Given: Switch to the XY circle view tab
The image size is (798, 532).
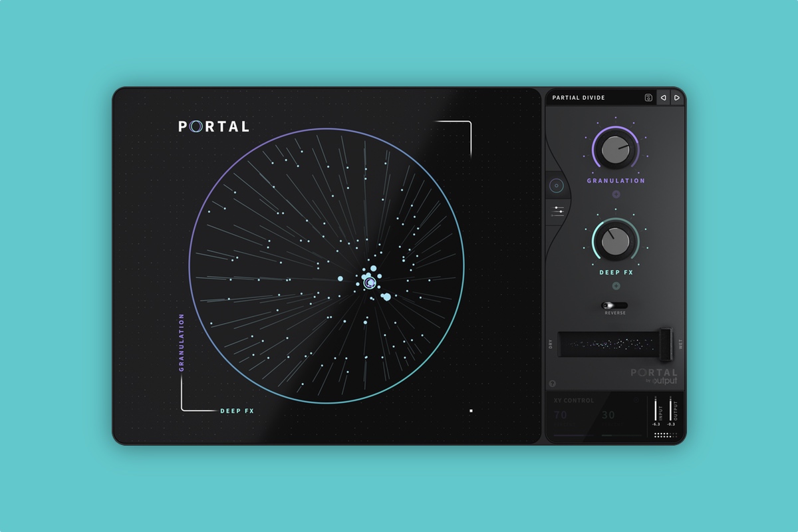Looking at the screenshot, I should pos(557,187).
